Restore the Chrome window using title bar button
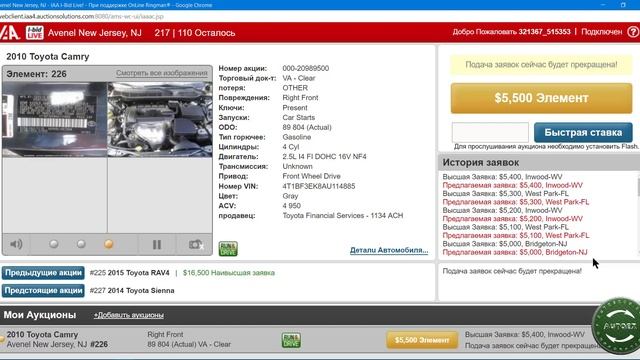Viewport: 640px width, 360px height. pos(623,5)
